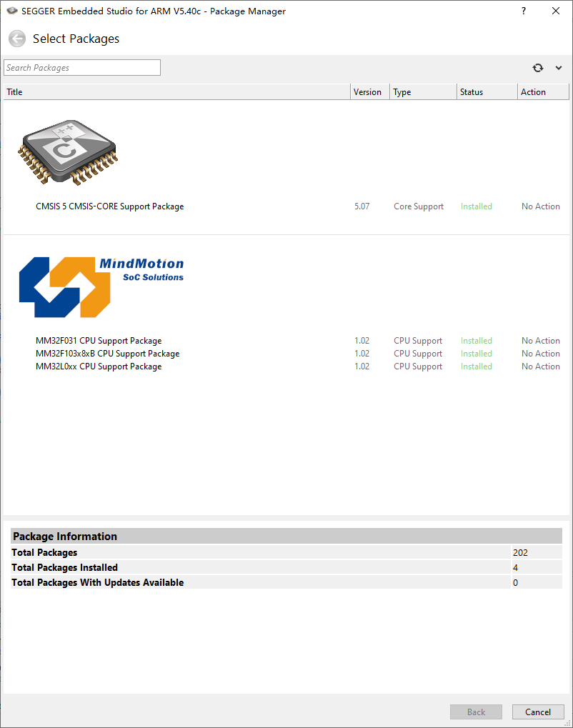This screenshot has width=573, height=728.
Task: Click Total Packages With Updates Available label
Action: tap(97, 582)
